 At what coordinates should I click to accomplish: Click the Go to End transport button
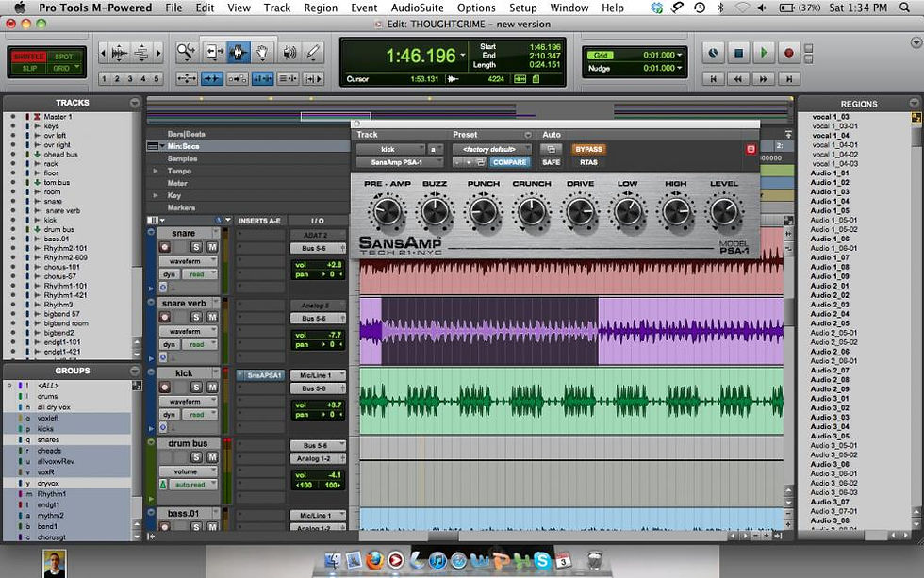789,78
